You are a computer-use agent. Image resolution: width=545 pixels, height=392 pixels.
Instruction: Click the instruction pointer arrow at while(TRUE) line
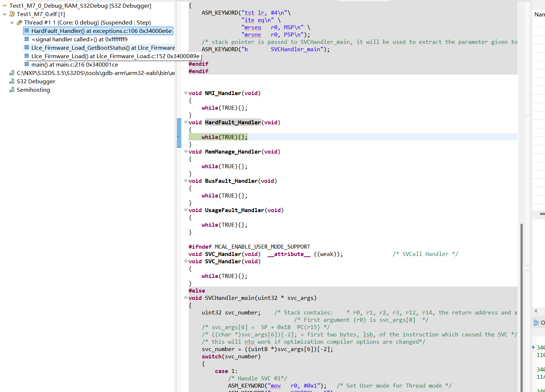178,137
